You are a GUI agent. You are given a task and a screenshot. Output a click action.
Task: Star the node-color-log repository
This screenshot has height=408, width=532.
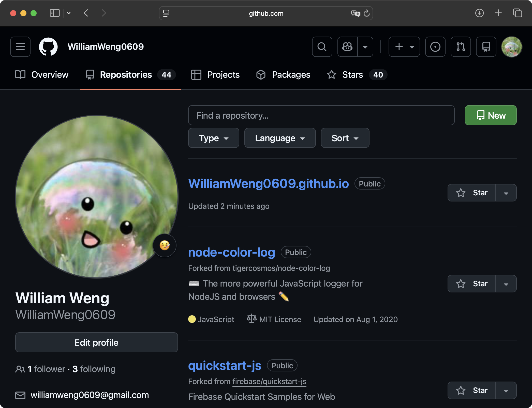472,284
